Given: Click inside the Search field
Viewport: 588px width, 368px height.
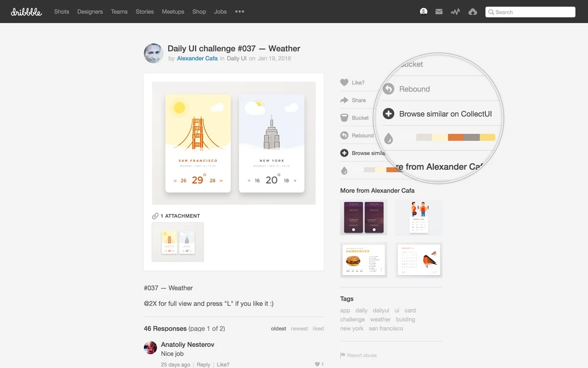Looking at the screenshot, I should (x=530, y=12).
